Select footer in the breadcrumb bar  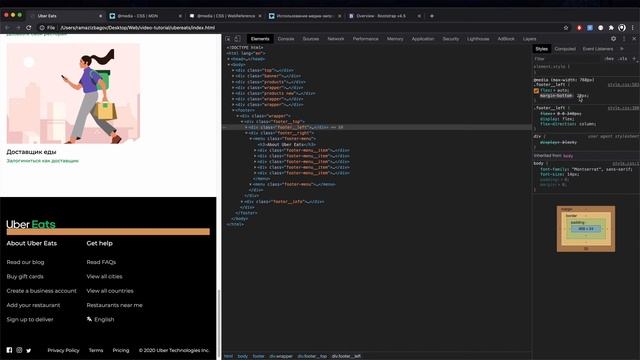tap(258, 356)
